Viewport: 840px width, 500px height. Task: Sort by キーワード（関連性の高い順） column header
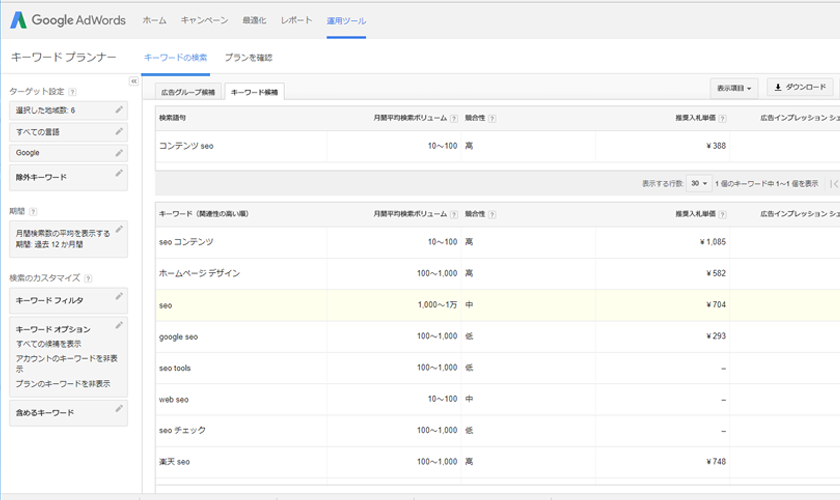pyautogui.click(x=204, y=214)
